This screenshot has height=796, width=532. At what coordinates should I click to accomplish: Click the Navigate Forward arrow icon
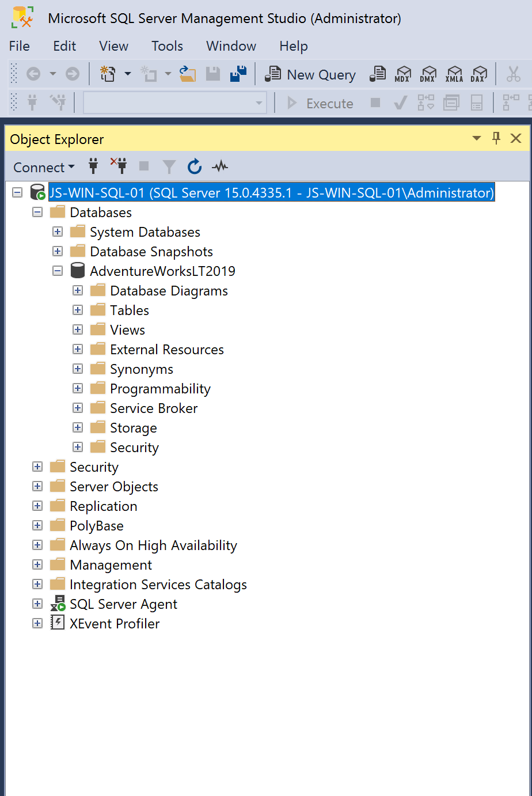tap(73, 74)
